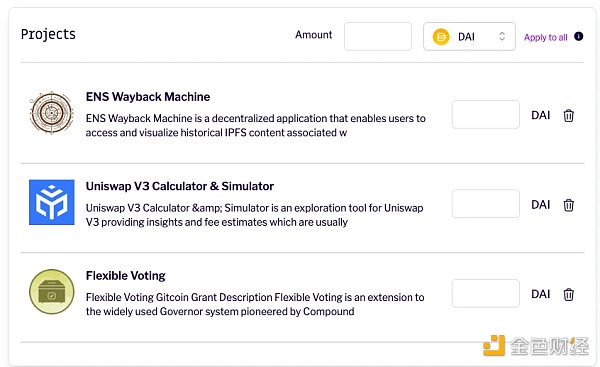
Task: Click Apply to all link
Action: point(546,37)
